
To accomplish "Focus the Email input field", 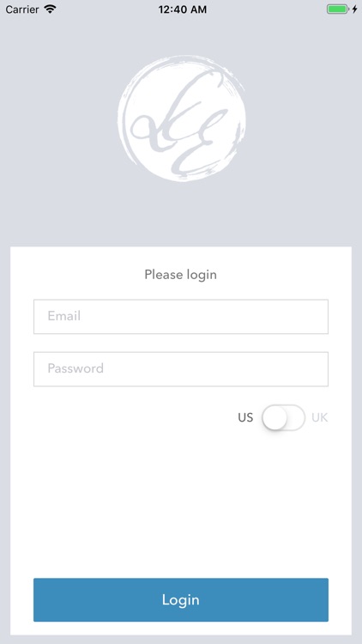I will (x=181, y=317).
